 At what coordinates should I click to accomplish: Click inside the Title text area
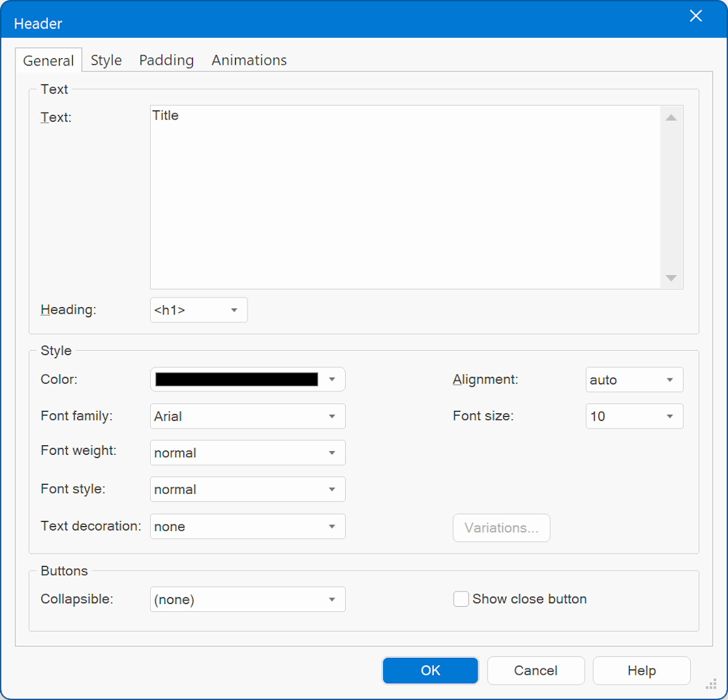tap(404, 196)
